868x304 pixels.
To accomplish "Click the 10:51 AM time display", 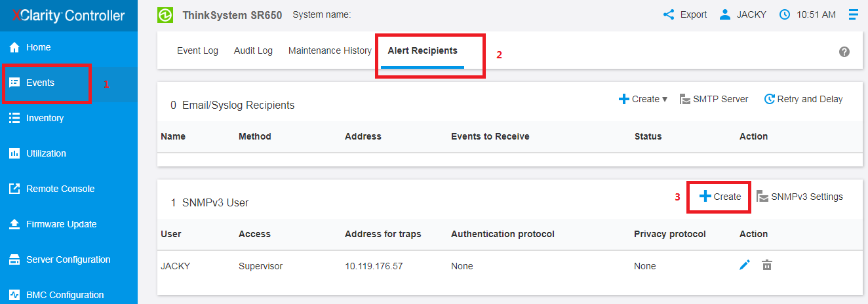I will 816,14.
